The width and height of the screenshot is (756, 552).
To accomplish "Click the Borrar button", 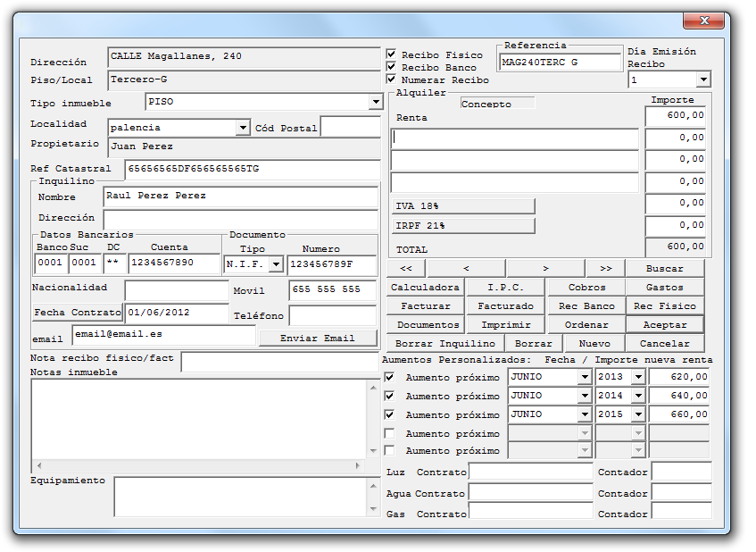I will pyautogui.click(x=533, y=344).
